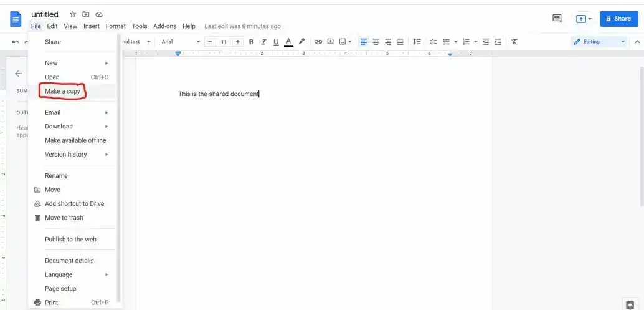Add a comment with toolbar icon

(330, 42)
